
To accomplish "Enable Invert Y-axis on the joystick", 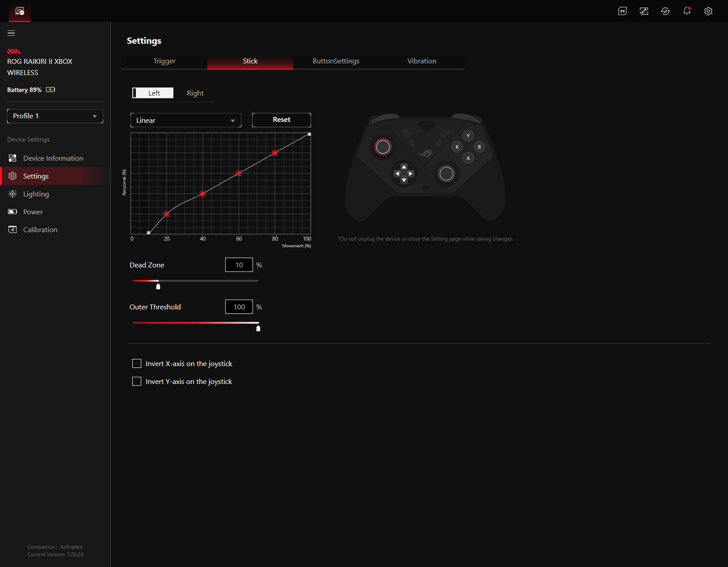I will point(136,381).
